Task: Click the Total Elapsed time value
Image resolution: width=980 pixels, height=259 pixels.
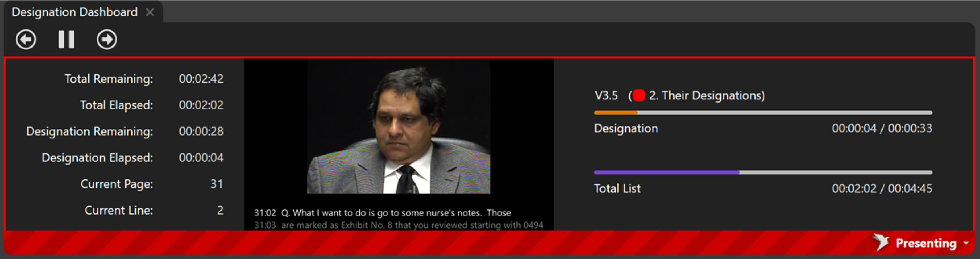Action: 201,105
